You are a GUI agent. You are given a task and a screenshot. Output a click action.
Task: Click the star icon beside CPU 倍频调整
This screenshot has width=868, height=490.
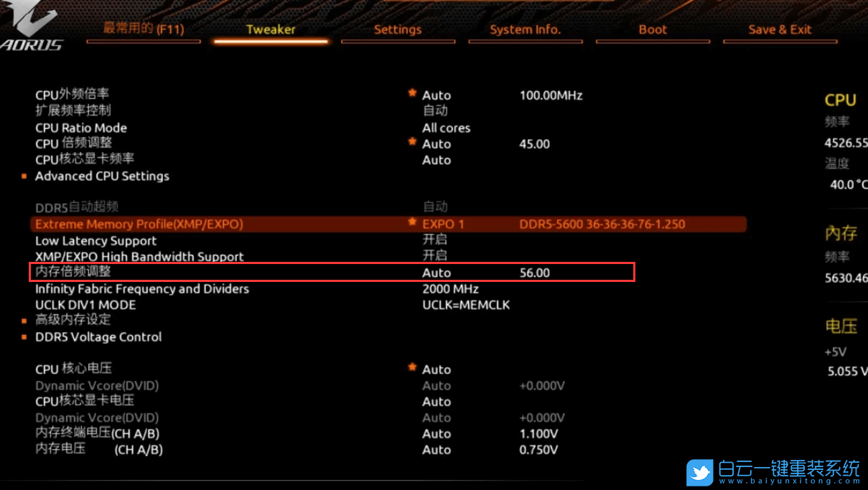tap(412, 142)
